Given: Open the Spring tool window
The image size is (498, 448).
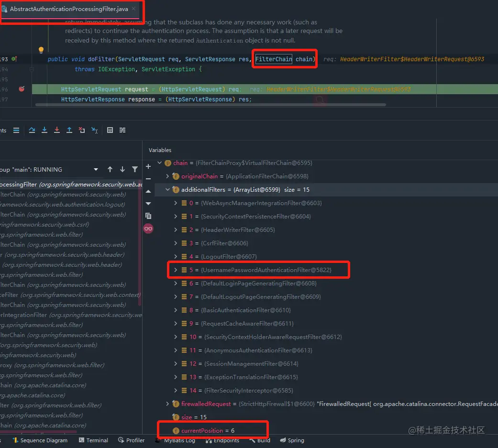Looking at the screenshot, I should click(292, 440).
